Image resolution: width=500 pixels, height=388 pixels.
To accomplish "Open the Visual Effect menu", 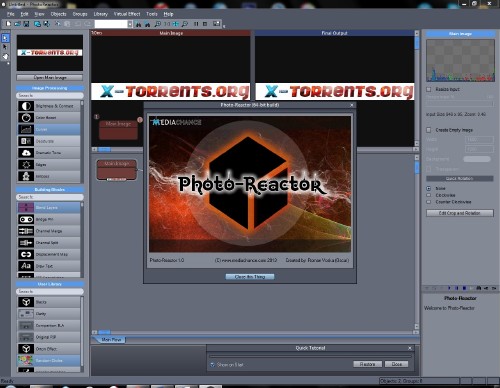I will (x=127, y=14).
